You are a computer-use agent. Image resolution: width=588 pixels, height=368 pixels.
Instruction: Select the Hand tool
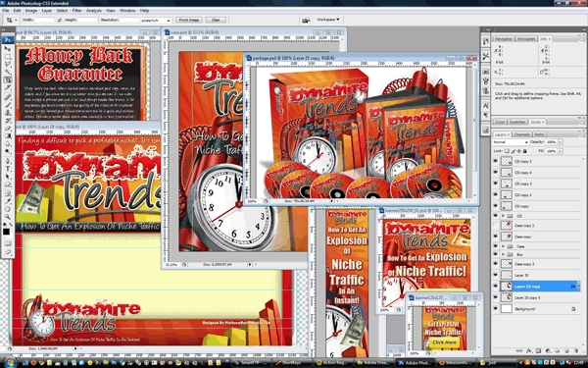[x=8, y=208]
